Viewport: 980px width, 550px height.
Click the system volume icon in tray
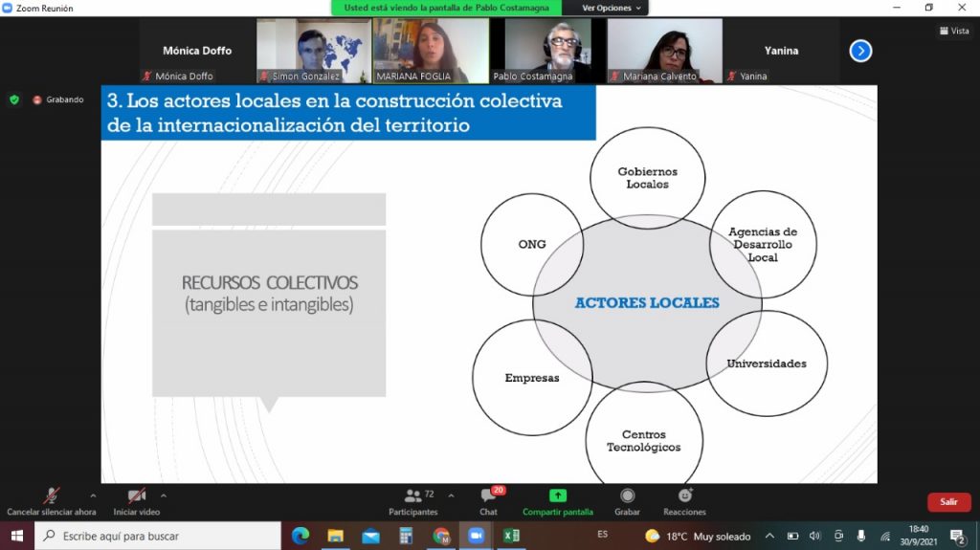point(814,536)
